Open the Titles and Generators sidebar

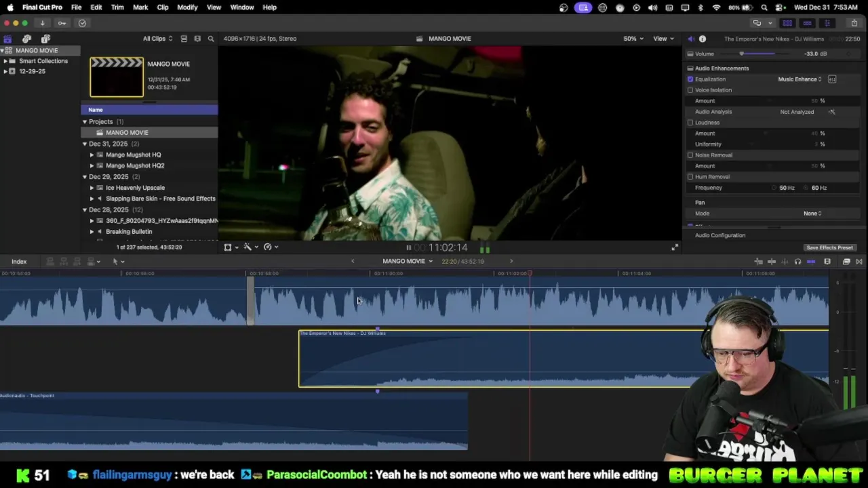pyautogui.click(x=45, y=39)
